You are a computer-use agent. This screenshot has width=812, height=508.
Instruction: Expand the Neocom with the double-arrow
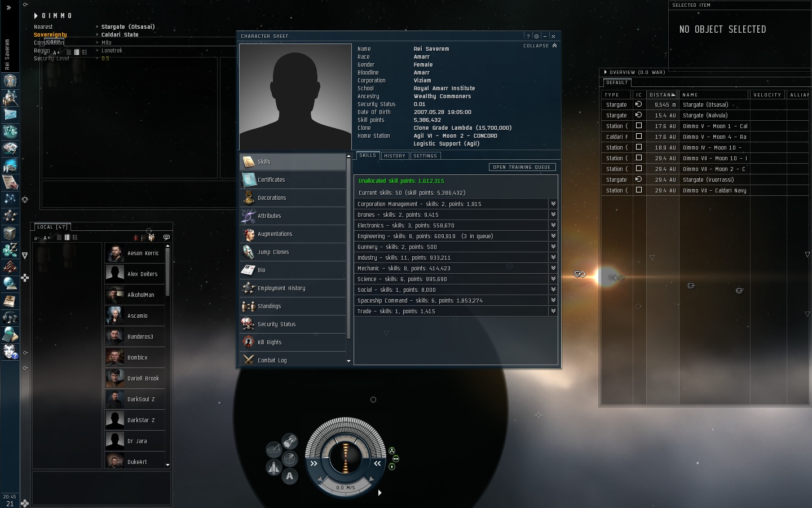click(8, 7)
